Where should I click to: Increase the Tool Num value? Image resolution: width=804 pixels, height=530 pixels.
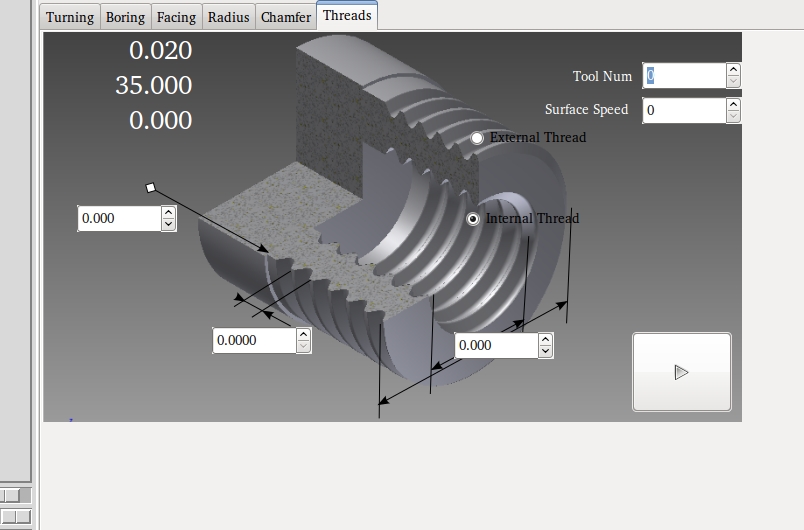(x=733, y=70)
